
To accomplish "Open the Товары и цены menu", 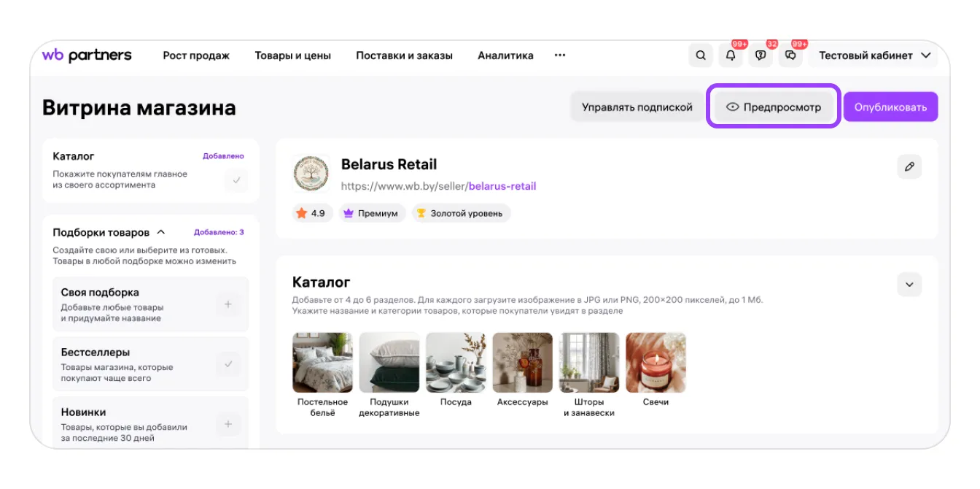I will [x=292, y=55].
